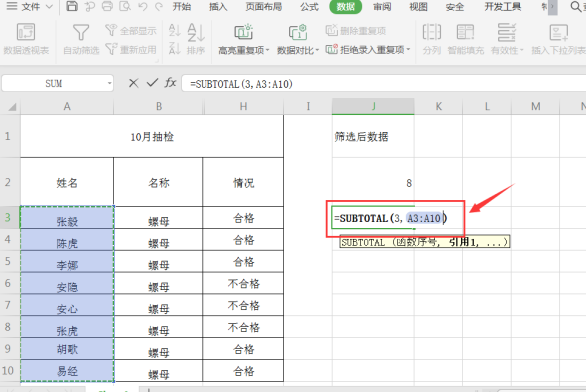Select column H header
The height and width of the screenshot is (392, 586).
click(x=244, y=107)
